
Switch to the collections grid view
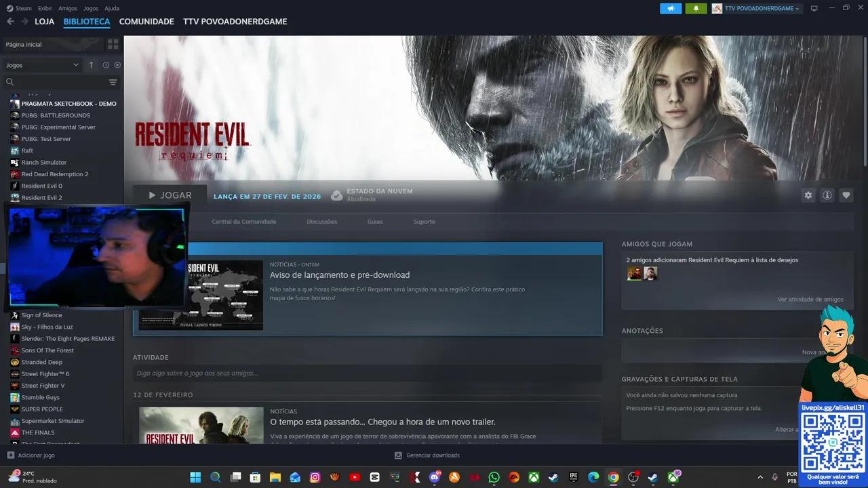pos(113,44)
